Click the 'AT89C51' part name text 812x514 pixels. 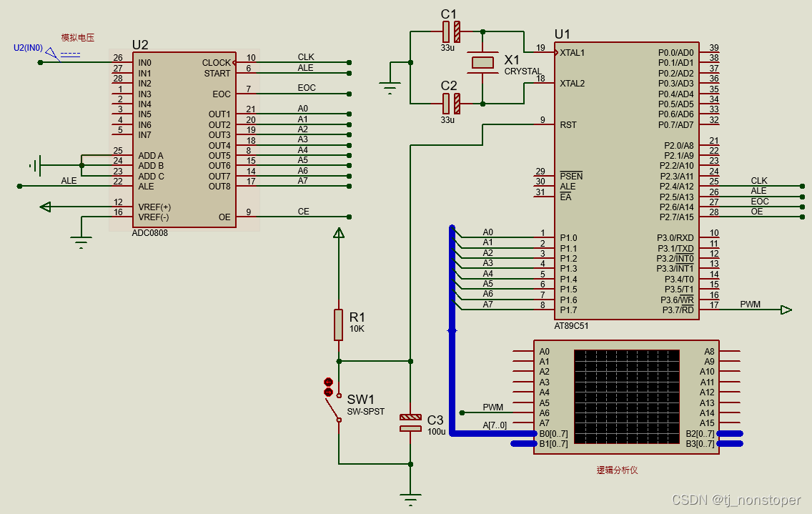point(571,326)
